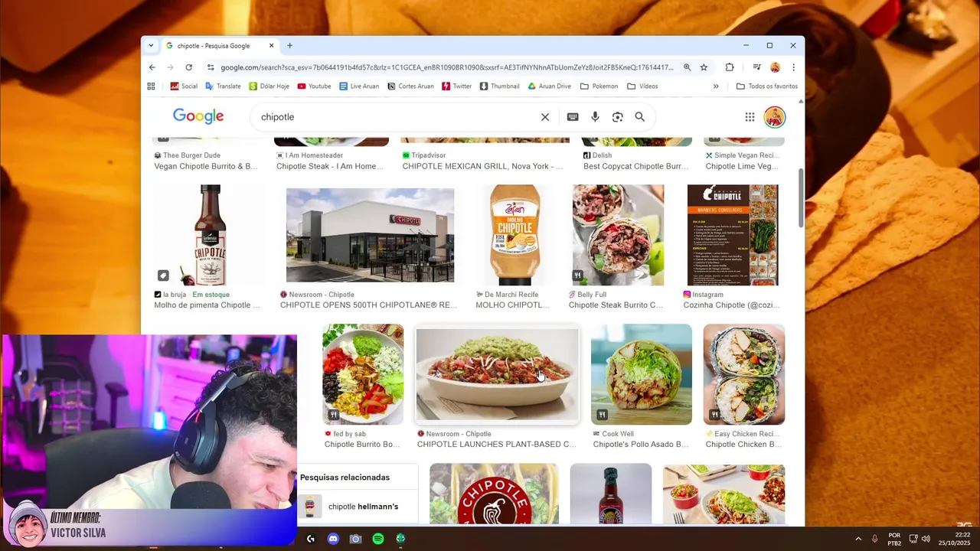Screen dimensions: 980x551
Task: Open the Chrome profile avatar in toolbar
Action: (775, 67)
